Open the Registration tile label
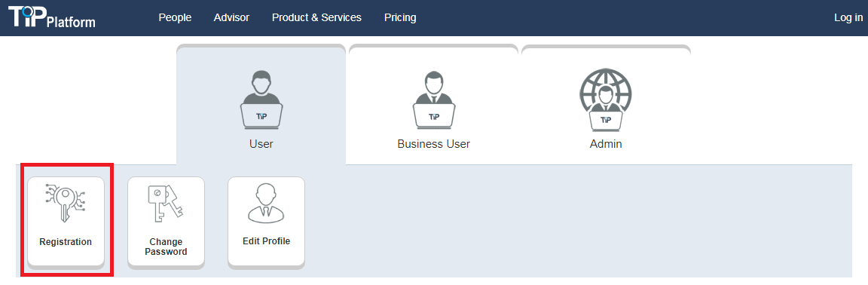 click(x=66, y=242)
